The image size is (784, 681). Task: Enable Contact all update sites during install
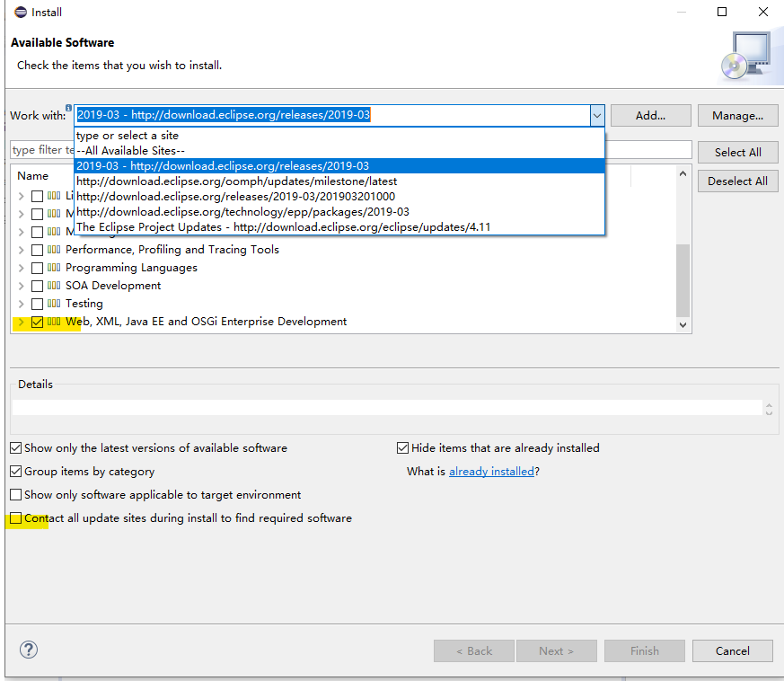point(16,518)
